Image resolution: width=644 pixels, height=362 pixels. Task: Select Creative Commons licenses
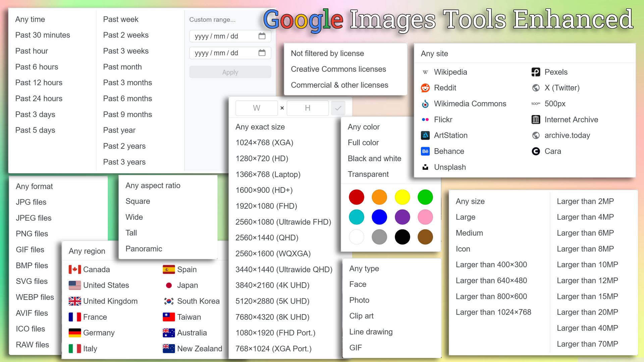(338, 69)
